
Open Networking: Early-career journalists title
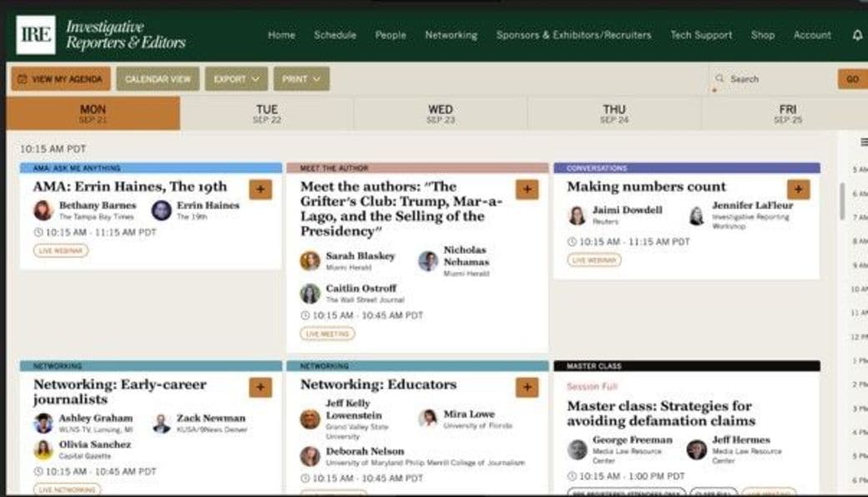tap(119, 392)
